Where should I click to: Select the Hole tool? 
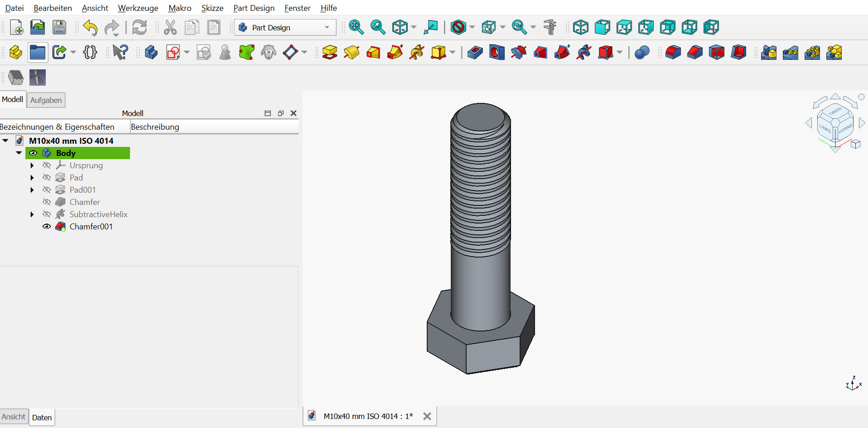click(497, 53)
